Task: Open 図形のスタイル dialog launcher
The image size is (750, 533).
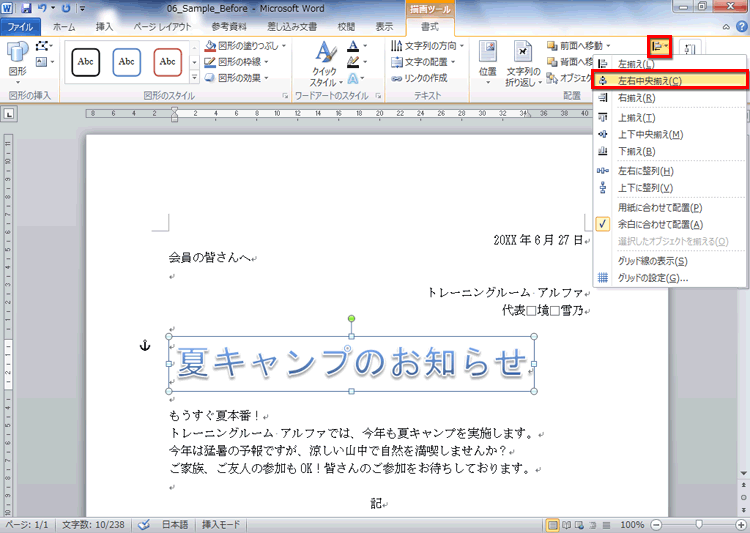Action: (285, 96)
